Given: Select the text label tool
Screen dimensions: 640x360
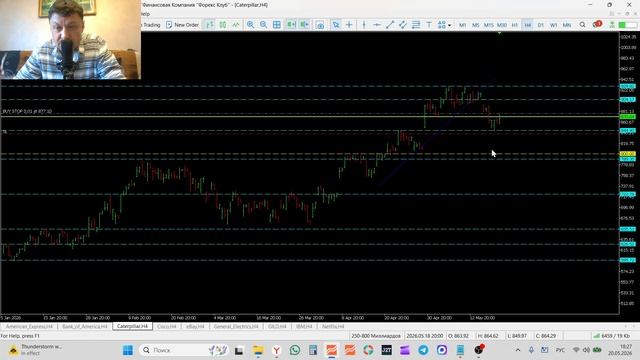Looking at the screenshot, I should 429,25.
